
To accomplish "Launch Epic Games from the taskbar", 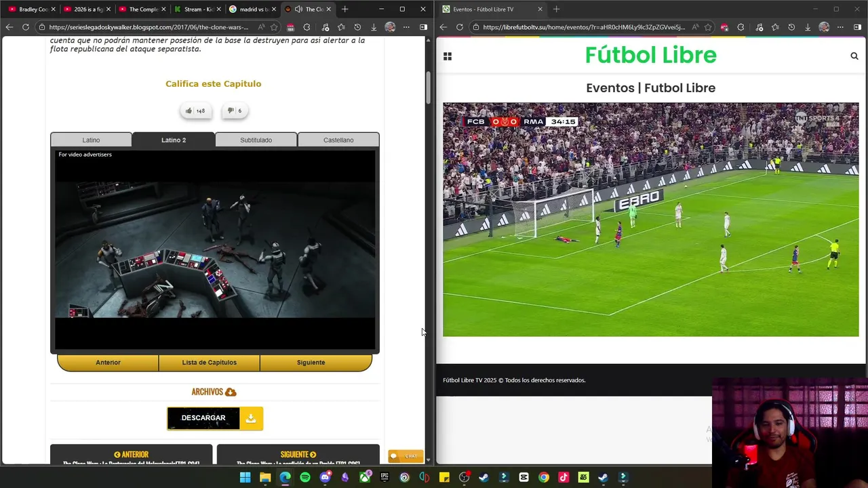I will [x=384, y=478].
